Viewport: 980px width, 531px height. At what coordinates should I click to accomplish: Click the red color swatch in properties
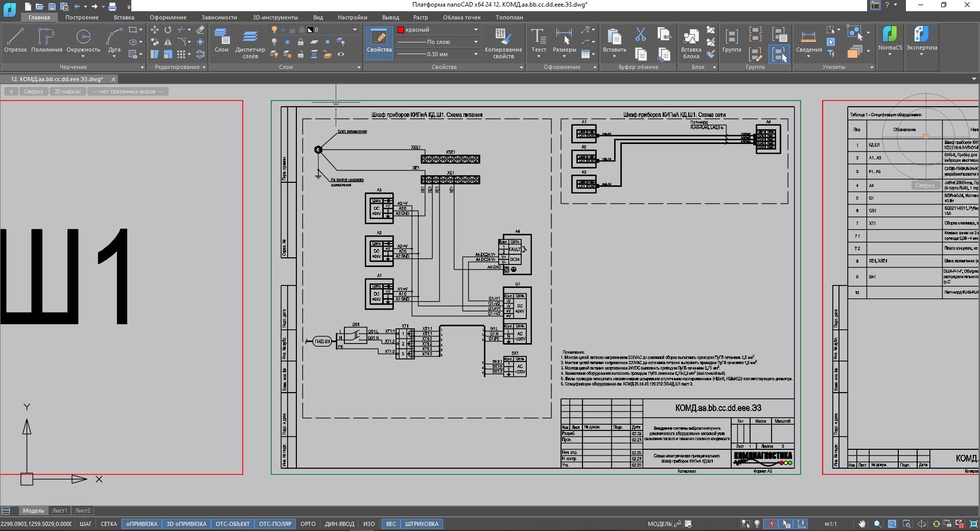click(401, 30)
